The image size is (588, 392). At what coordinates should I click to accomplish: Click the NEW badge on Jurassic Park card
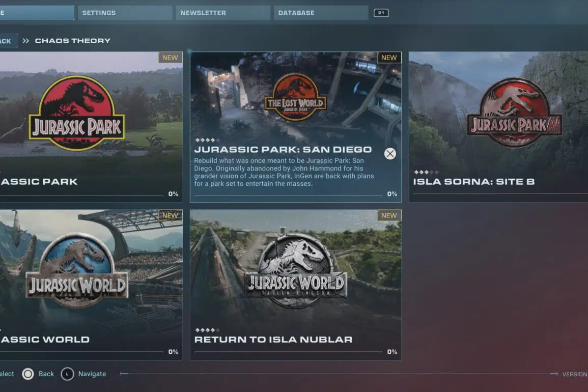pos(170,58)
